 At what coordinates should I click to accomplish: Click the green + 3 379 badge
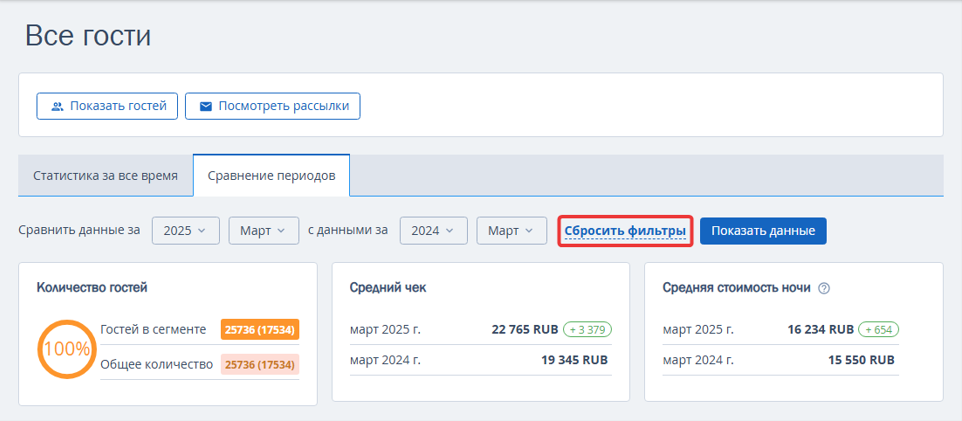click(588, 330)
